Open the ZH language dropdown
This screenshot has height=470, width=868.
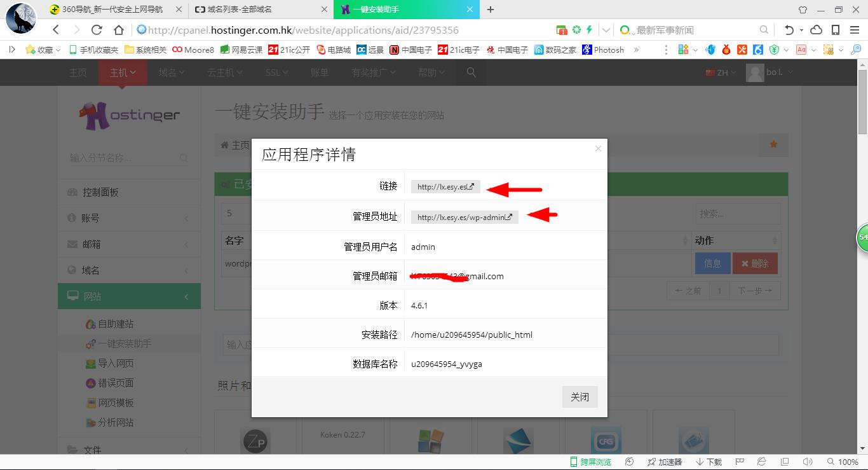(x=720, y=72)
